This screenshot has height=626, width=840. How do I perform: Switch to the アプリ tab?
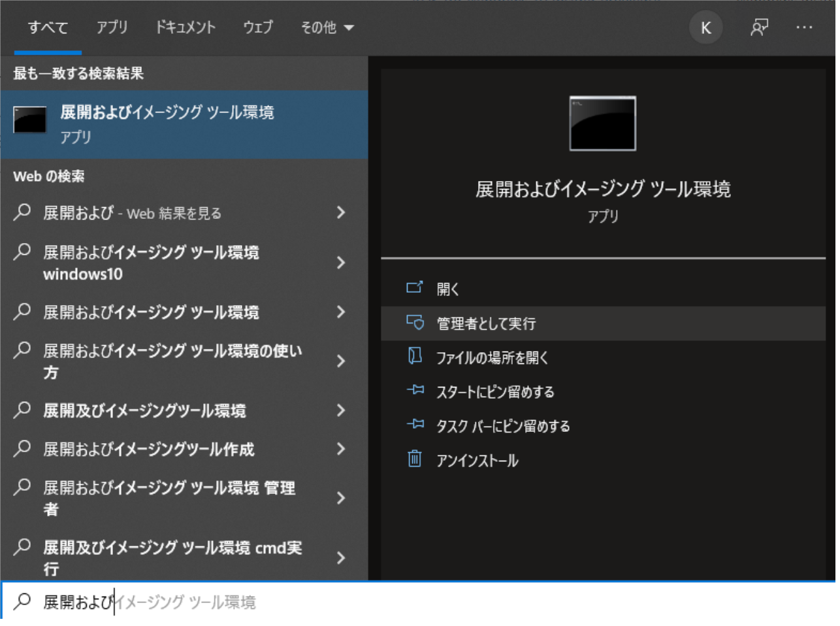[x=112, y=27]
